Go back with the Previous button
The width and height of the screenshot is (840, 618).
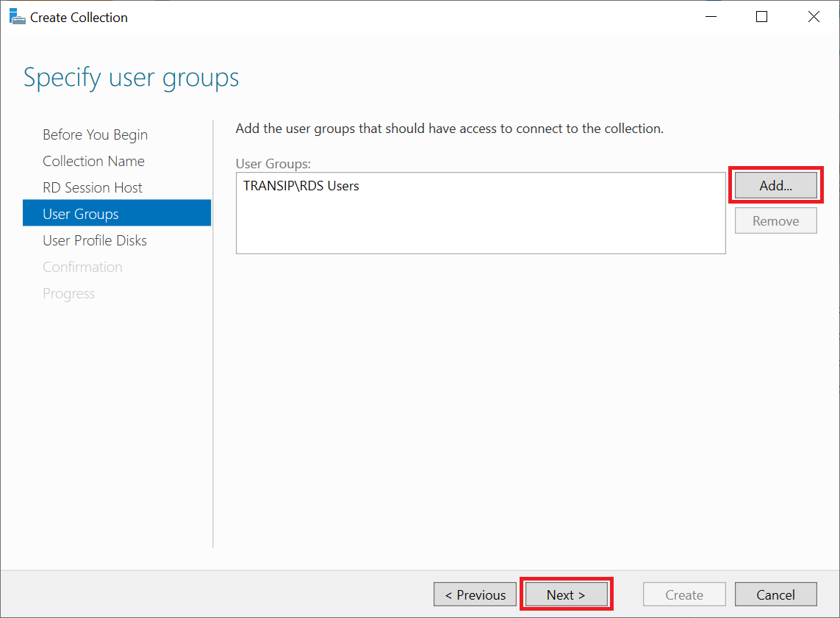click(475, 594)
